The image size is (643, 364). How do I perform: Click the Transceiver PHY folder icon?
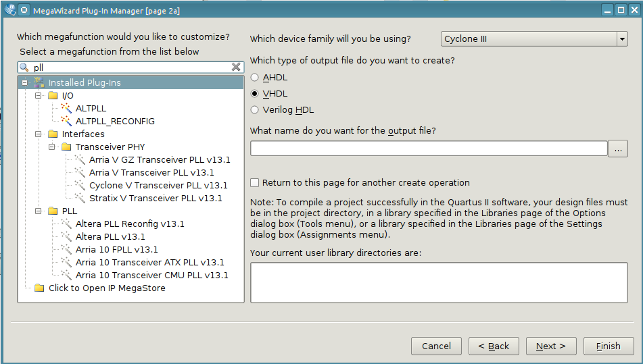[66, 147]
